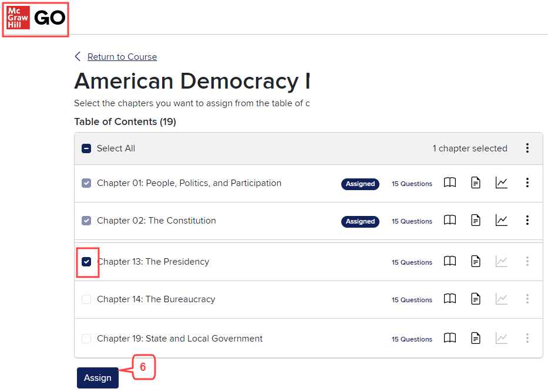The height and width of the screenshot is (392, 548).
Task: Open eBook icon for Chapter 19
Action: pos(450,338)
